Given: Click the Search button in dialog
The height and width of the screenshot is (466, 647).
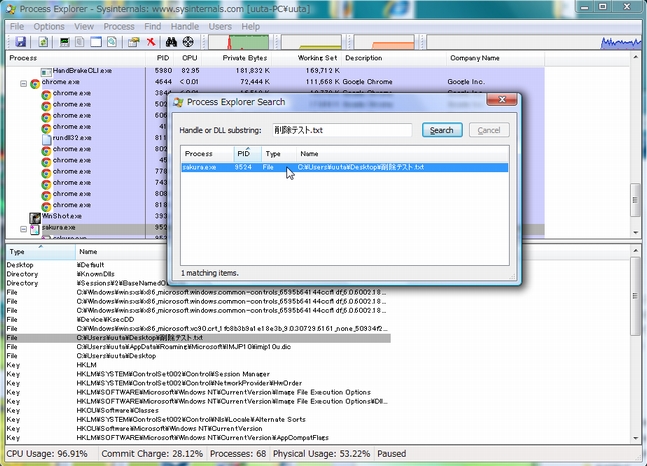Looking at the screenshot, I should [442, 130].
